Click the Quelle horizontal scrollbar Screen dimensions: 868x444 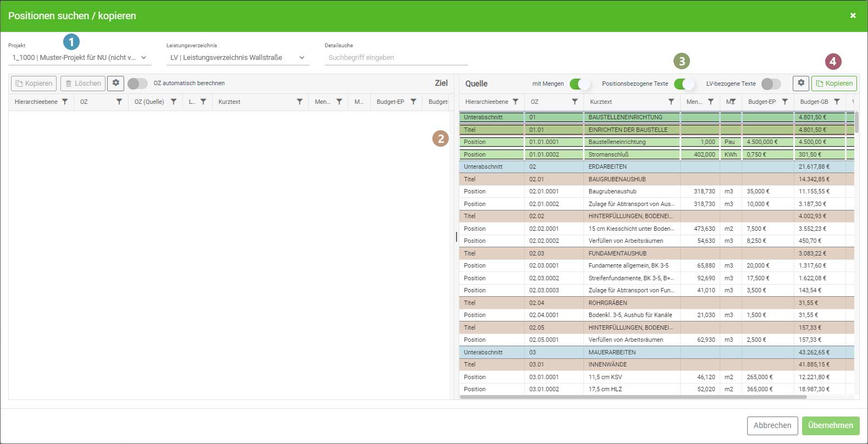[x=633, y=397]
